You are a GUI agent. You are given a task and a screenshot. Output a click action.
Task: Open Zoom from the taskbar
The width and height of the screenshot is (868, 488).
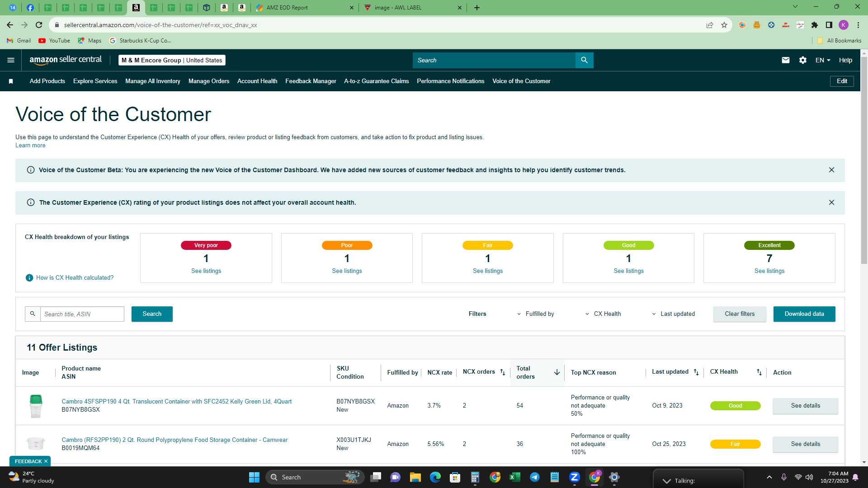coord(575,477)
